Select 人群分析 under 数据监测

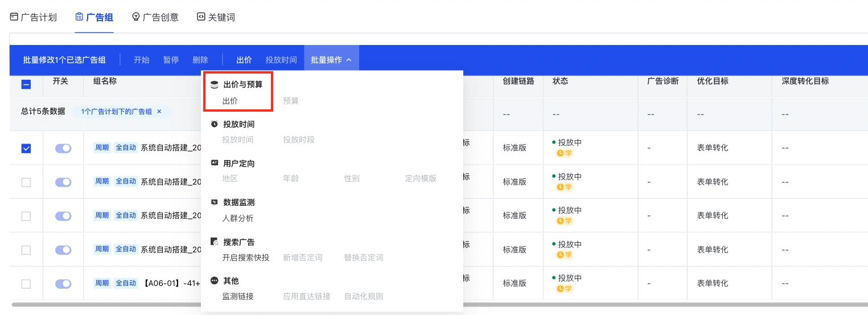tap(238, 218)
